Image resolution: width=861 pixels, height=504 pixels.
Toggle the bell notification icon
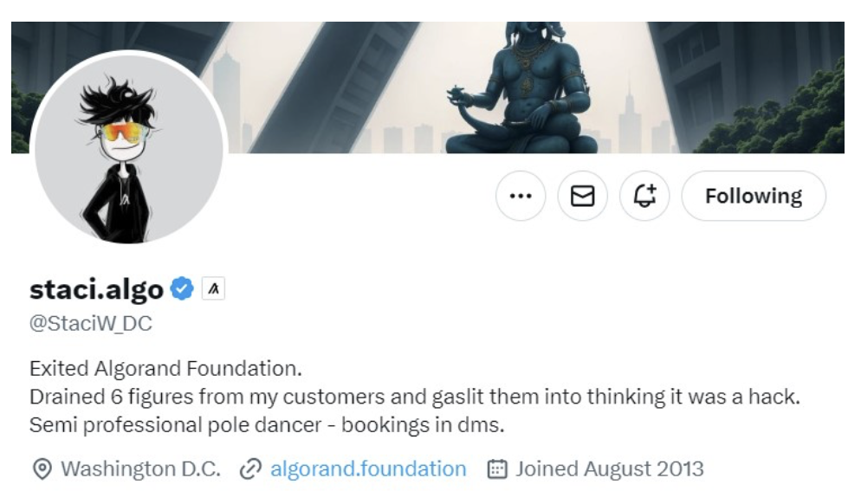tap(645, 196)
